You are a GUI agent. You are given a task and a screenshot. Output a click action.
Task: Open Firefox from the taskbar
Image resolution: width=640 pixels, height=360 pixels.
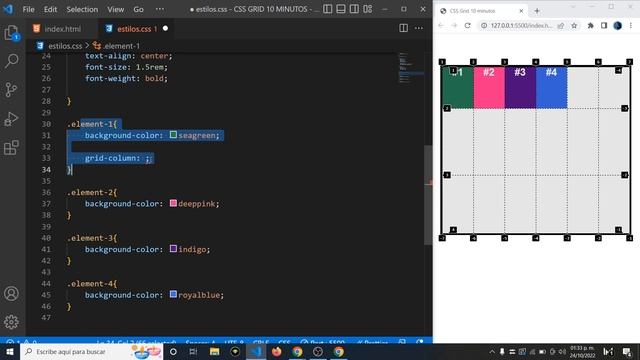click(x=276, y=351)
